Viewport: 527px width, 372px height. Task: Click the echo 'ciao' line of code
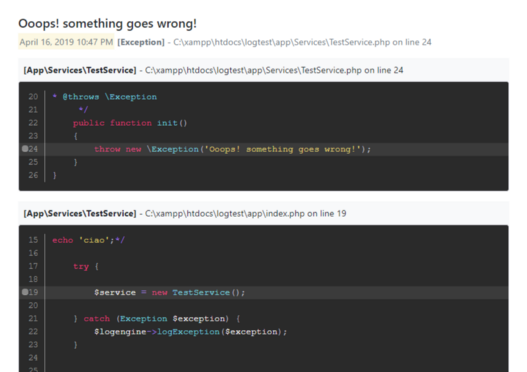click(x=88, y=240)
